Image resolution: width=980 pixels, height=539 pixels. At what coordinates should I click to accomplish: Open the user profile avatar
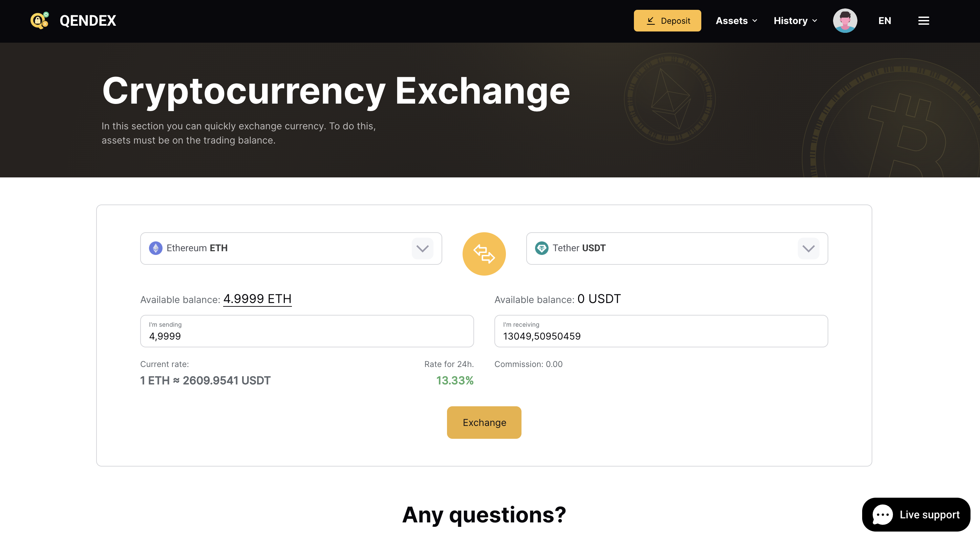[x=845, y=21]
